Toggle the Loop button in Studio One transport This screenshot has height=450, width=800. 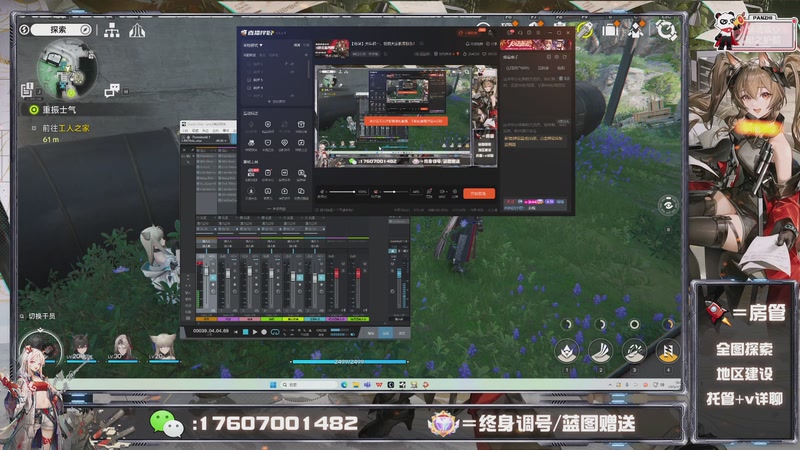pyautogui.click(x=275, y=332)
